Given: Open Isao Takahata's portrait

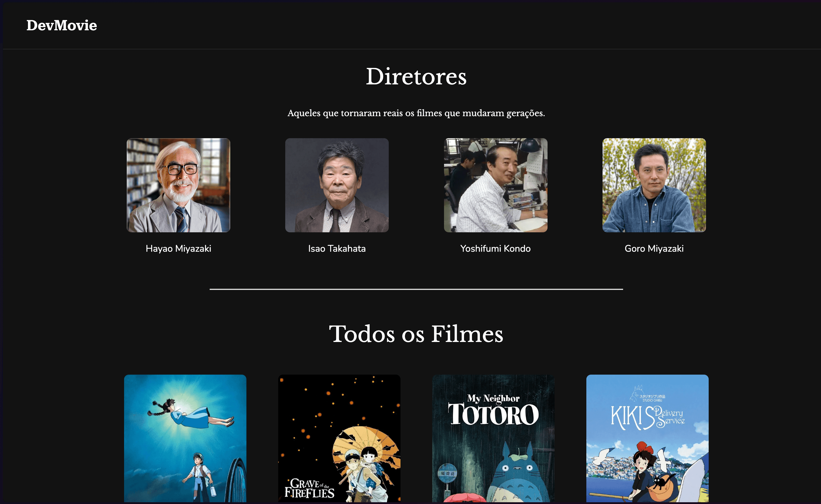Looking at the screenshot, I should [337, 185].
